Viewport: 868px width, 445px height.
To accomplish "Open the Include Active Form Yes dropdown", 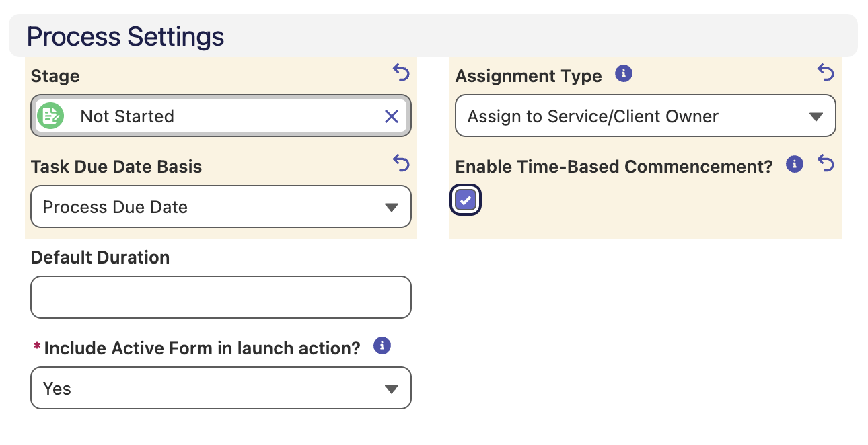I will [221, 389].
